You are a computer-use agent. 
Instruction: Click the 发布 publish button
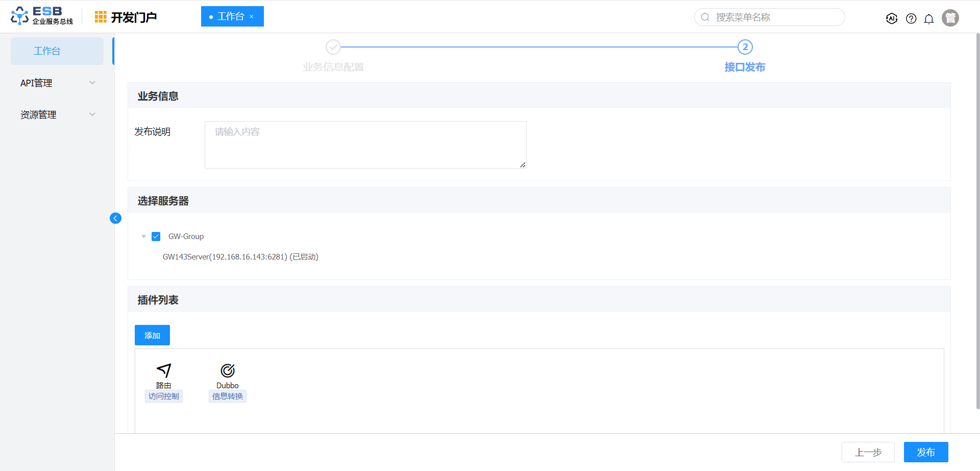click(x=925, y=452)
